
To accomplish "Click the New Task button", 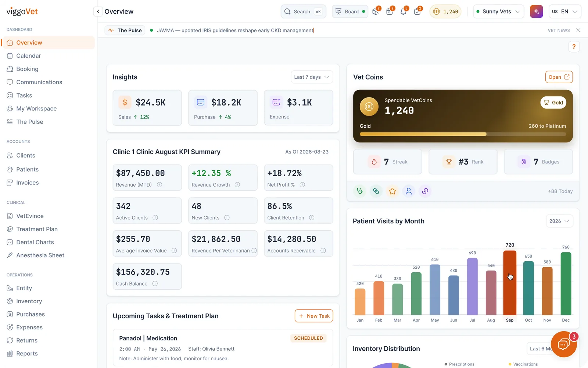I will (314, 316).
